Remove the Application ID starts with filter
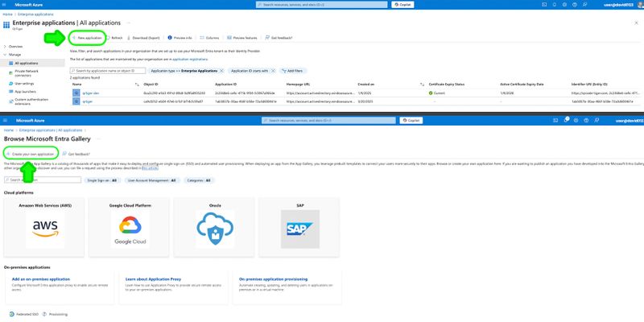 tap(273, 71)
